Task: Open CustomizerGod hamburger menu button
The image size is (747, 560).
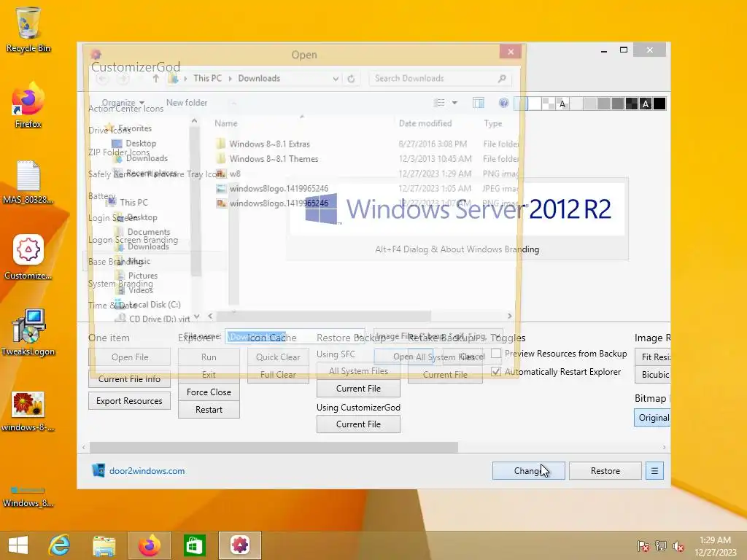Action: click(x=654, y=471)
